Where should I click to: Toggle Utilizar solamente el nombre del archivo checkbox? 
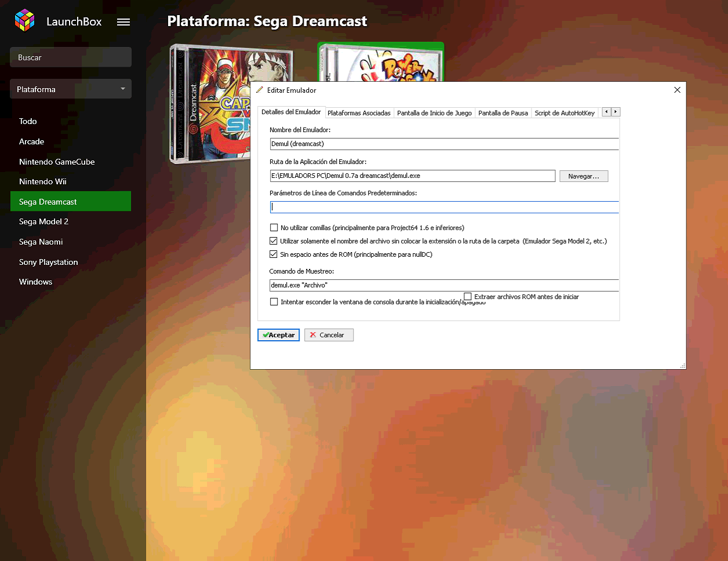(274, 241)
